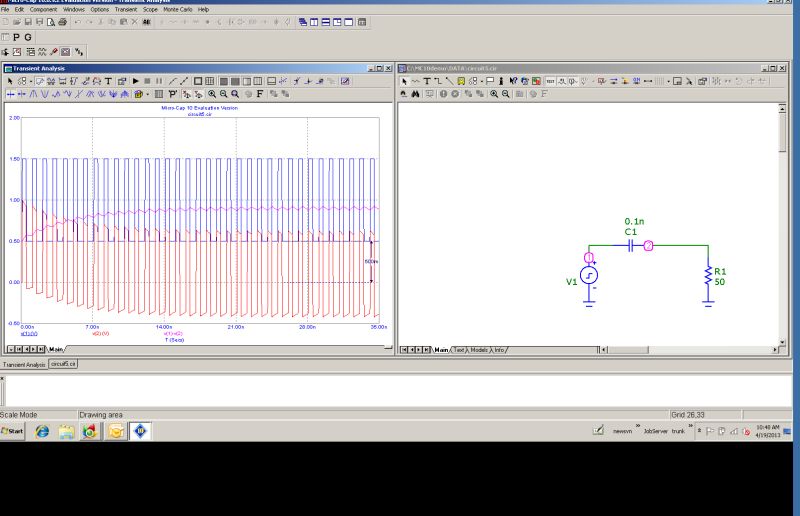Click the v(1)(V) plot label

[x=29, y=334]
